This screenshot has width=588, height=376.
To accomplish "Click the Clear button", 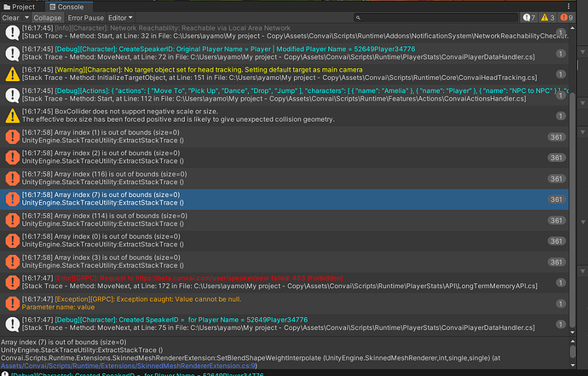I will [10, 17].
